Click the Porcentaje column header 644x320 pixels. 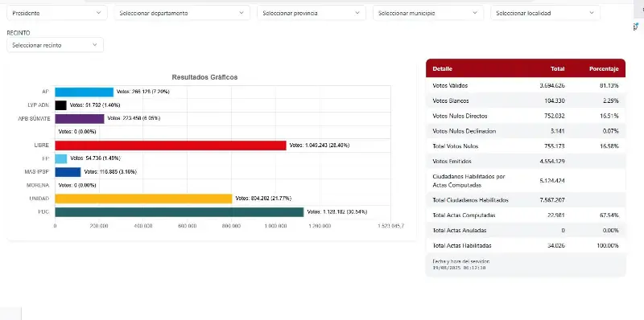(x=604, y=69)
